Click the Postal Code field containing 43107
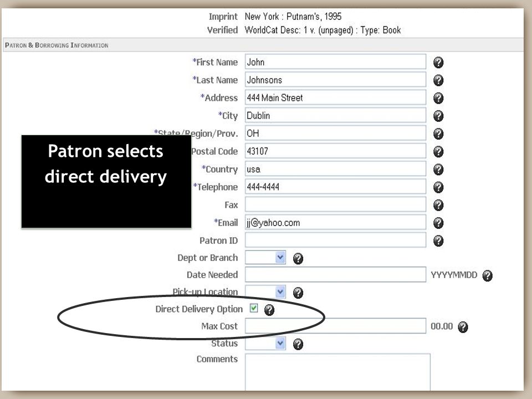Screen dimensions: 532x399 (336, 151)
